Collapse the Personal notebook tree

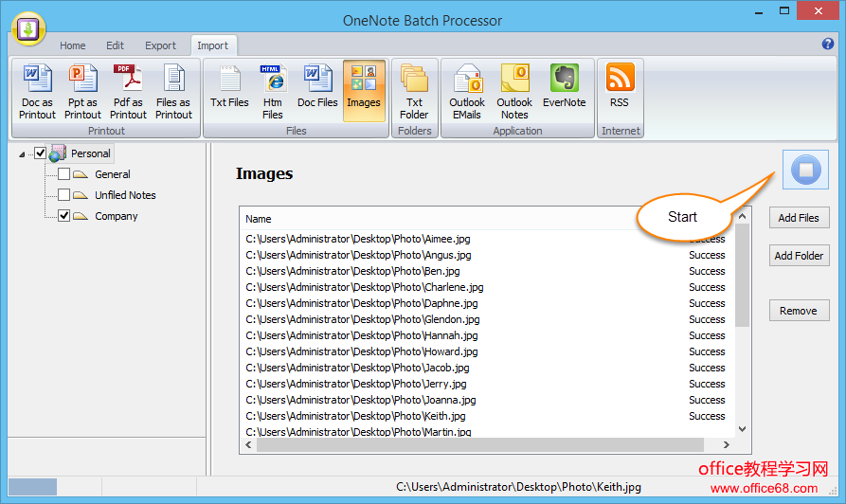pos(22,154)
